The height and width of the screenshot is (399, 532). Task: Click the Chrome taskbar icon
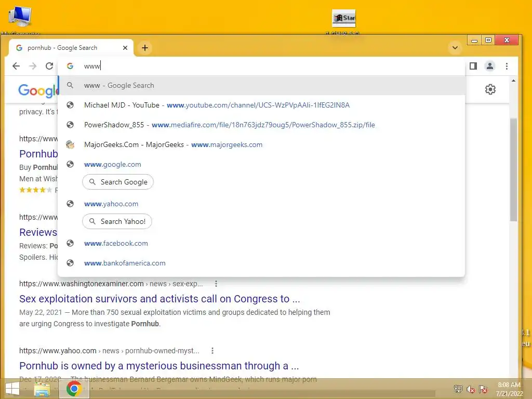tap(74, 389)
